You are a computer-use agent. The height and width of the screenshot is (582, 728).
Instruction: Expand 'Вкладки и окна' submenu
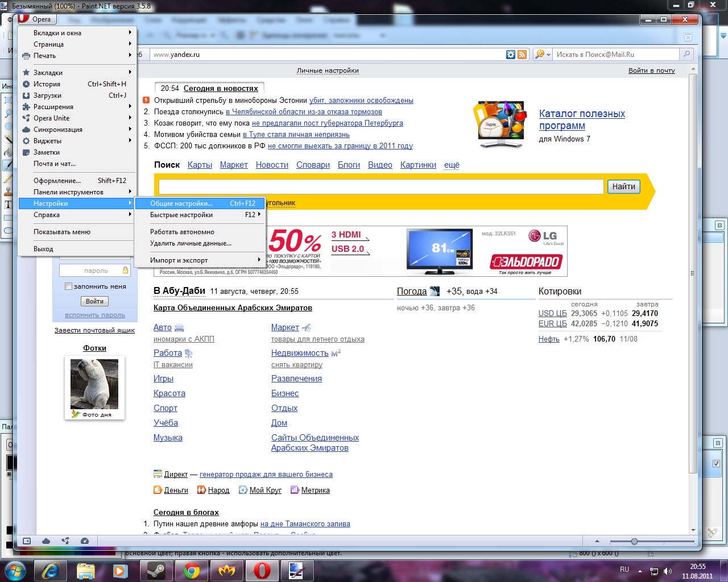click(x=77, y=33)
